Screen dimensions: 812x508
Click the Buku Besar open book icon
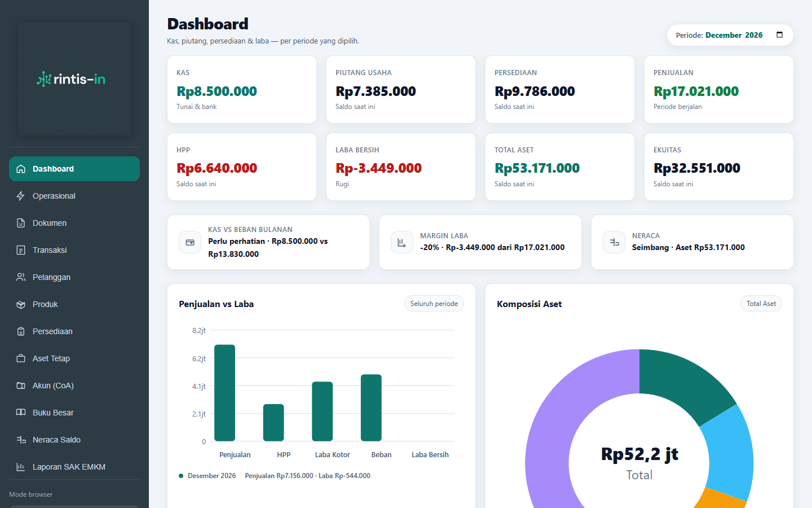21,413
